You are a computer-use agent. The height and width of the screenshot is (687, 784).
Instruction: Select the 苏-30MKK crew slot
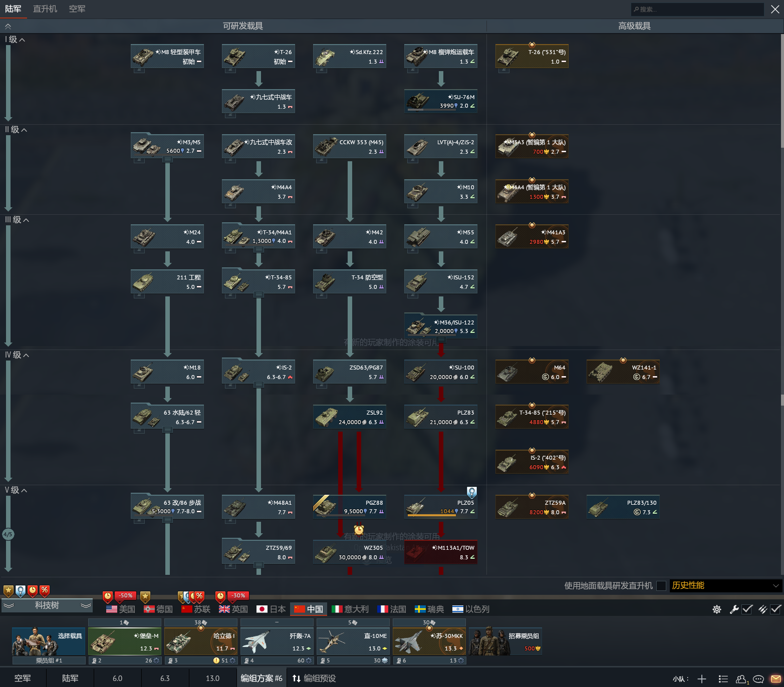point(429,641)
